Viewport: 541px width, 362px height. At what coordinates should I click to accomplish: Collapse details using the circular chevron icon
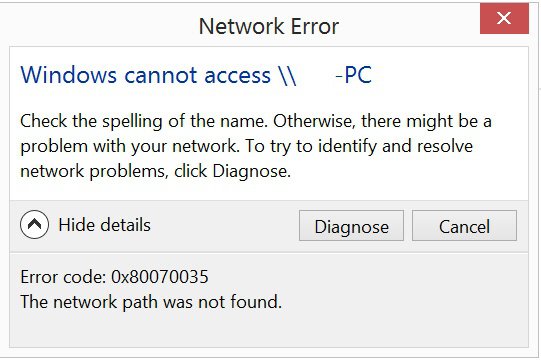coord(35,224)
